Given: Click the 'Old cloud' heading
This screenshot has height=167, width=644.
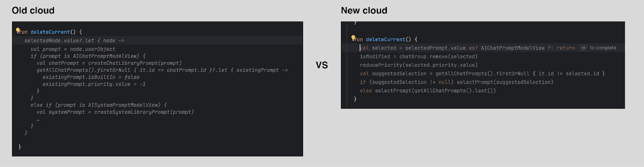Looking at the screenshot, I should click(33, 10).
